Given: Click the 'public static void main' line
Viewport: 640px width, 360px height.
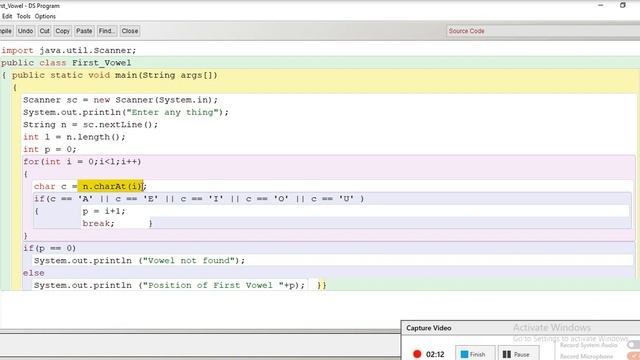Looking at the screenshot, I should click(115, 75).
